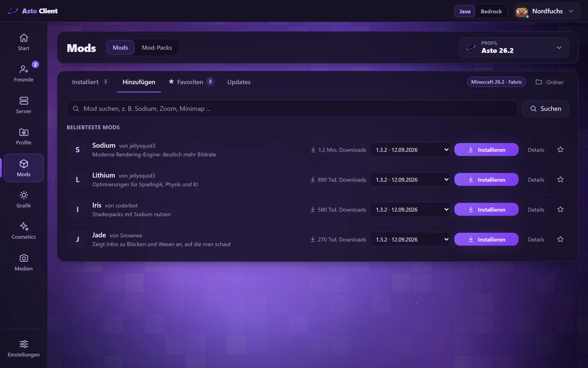588x368 pixels.
Task: Switch edition to Bedrock
Action: [x=491, y=11]
